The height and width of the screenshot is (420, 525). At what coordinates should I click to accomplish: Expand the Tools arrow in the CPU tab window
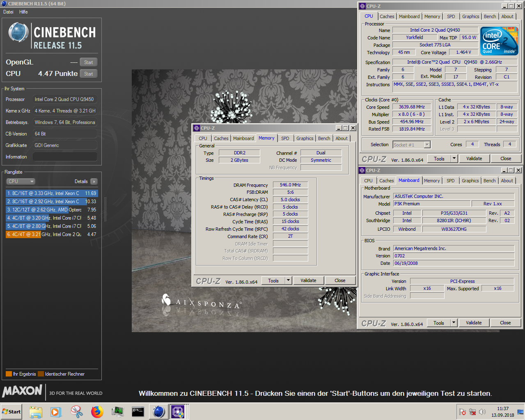click(454, 158)
